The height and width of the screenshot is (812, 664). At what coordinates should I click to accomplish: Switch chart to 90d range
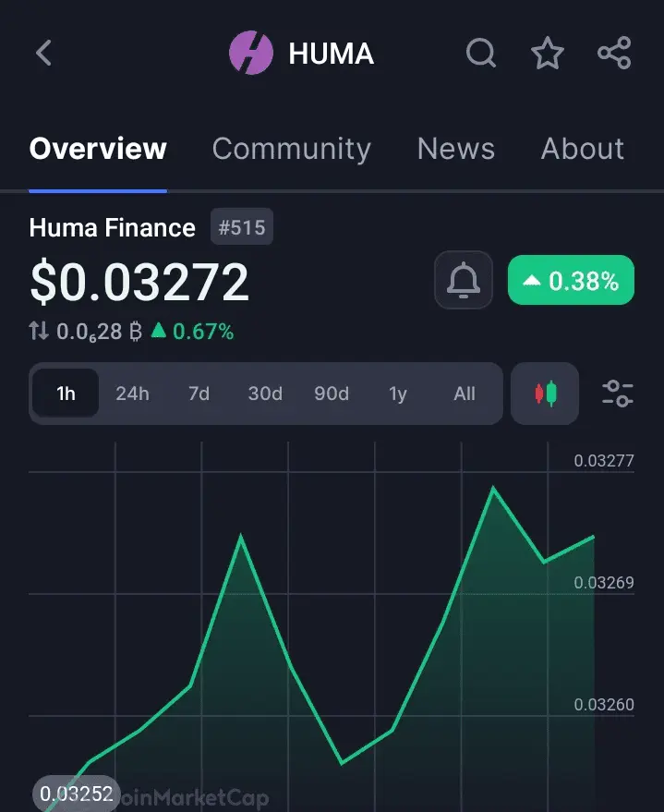[x=332, y=394]
